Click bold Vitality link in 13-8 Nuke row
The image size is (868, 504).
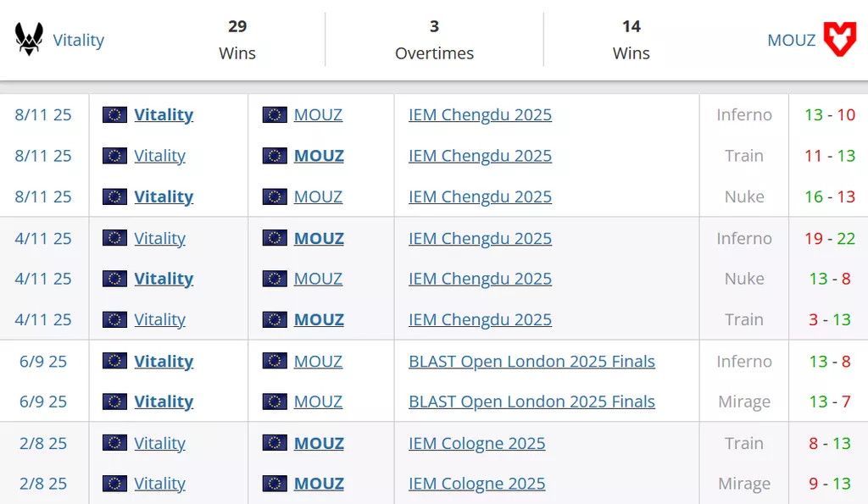[164, 279]
